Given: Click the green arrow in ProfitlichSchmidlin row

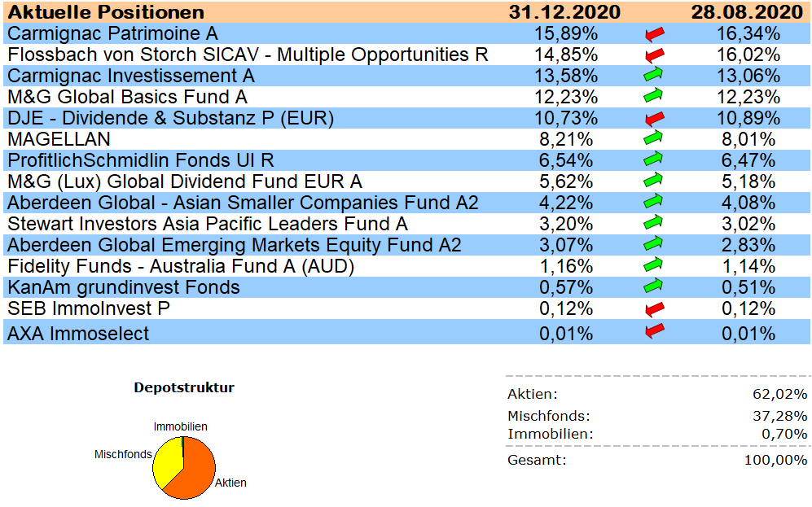Looking at the screenshot, I should coord(654,160).
